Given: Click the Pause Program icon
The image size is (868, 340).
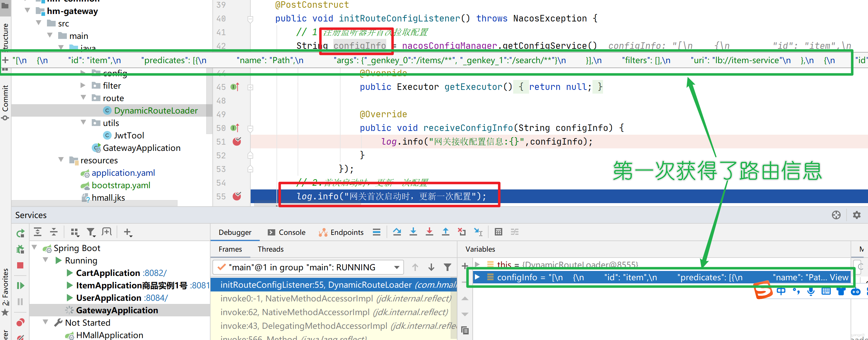Looking at the screenshot, I should point(20,302).
